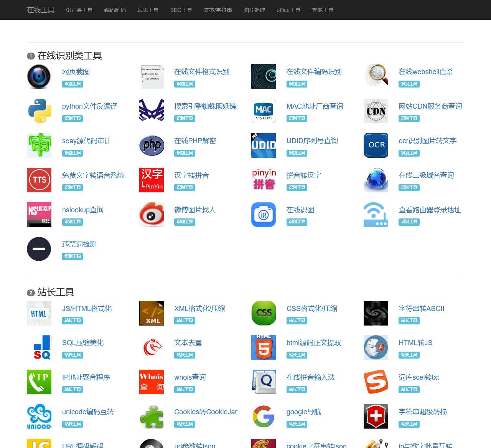The width and height of the screenshot is (491, 448).
Task: Open the unicode编码互转 link
Action: (x=88, y=412)
